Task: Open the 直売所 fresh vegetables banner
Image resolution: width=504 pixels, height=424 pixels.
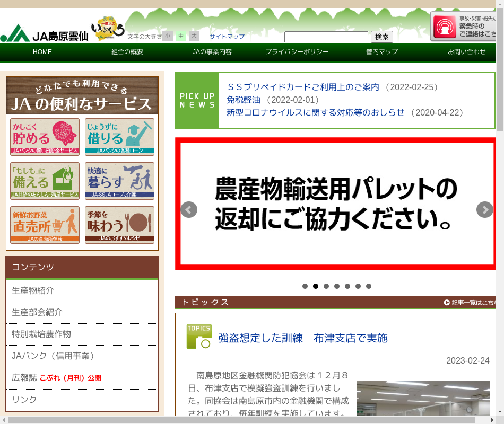Action: click(x=45, y=225)
